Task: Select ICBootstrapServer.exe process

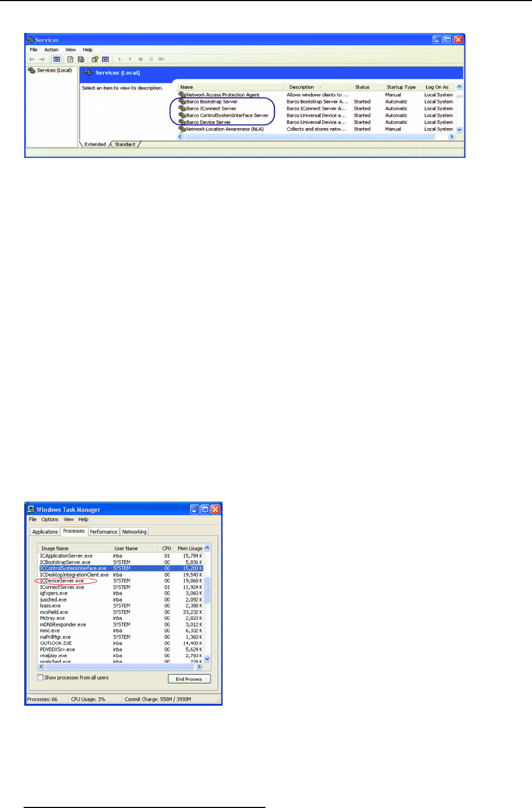Action: pos(121,562)
